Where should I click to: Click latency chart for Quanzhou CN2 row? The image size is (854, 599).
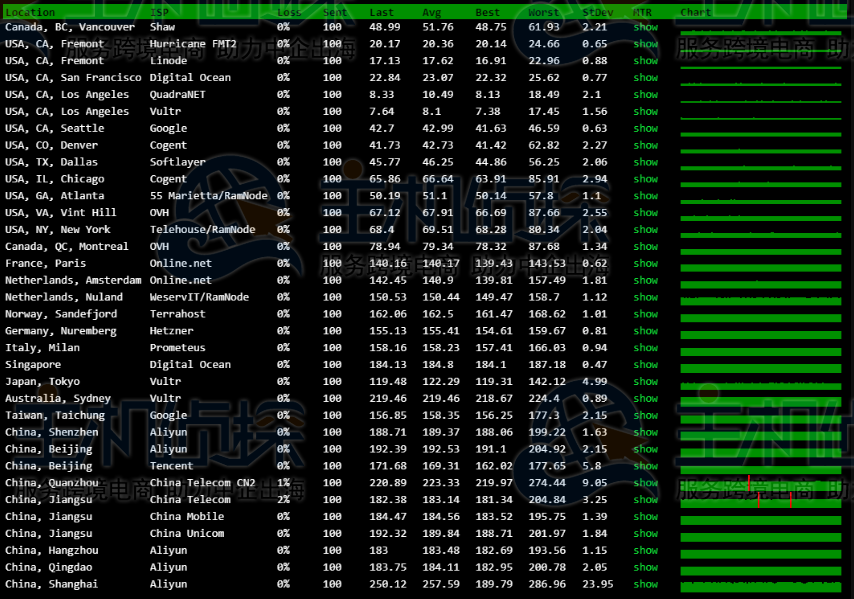760,483
